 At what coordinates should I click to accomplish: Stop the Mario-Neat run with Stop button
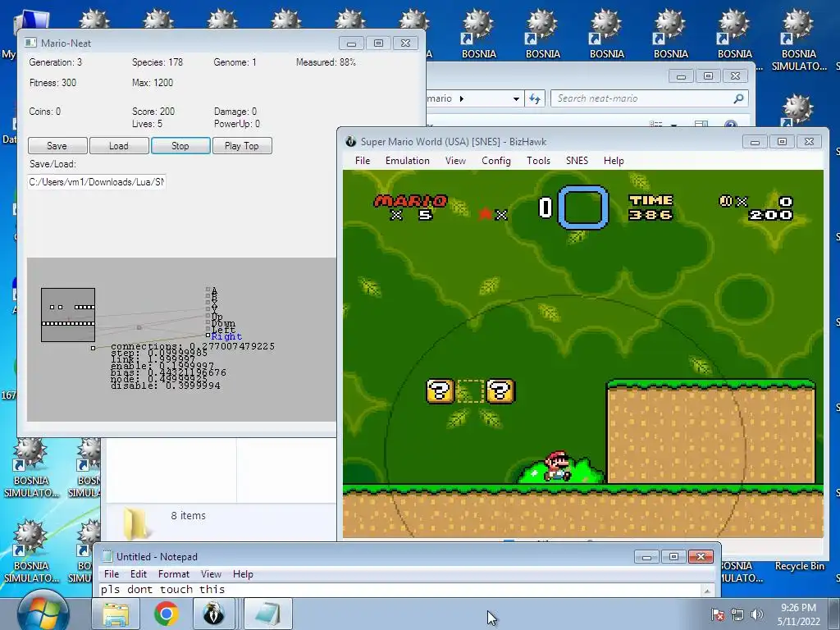pos(180,146)
